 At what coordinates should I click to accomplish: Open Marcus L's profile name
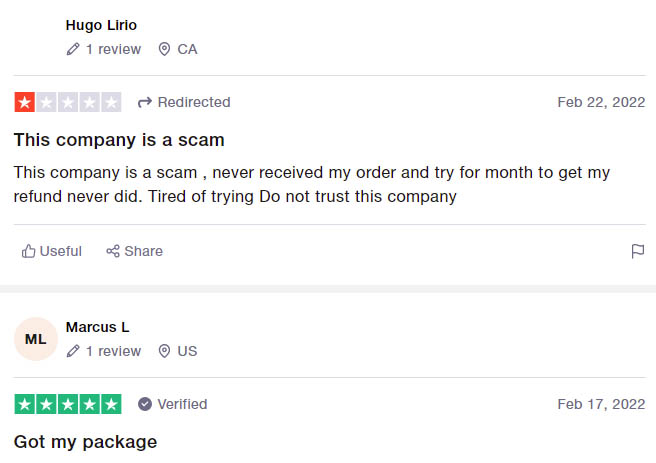tap(97, 327)
